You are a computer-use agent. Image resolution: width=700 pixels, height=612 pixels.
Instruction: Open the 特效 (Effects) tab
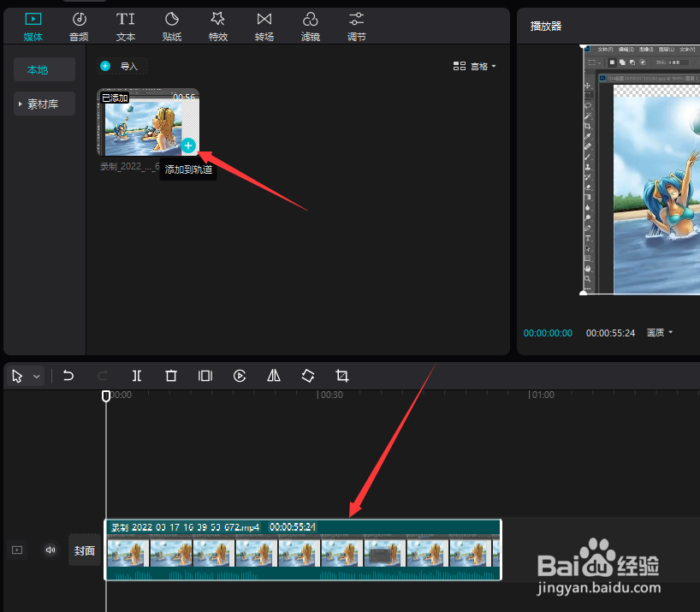[218, 27]
